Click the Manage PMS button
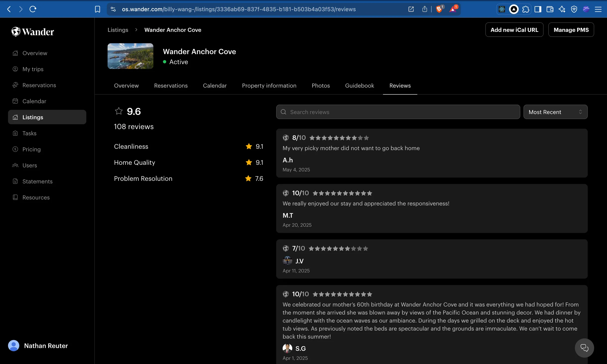607x364 pixels. pos(571,30)
